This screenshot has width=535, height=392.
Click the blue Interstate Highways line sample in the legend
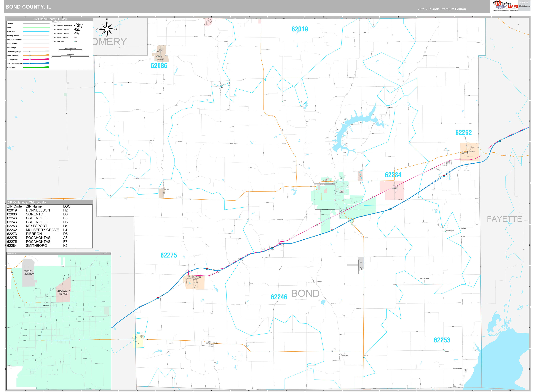pos(36,63)
